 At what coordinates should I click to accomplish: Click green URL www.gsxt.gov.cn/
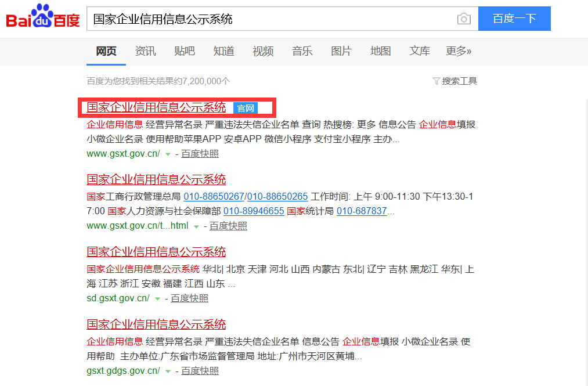[x=124, y=154]
